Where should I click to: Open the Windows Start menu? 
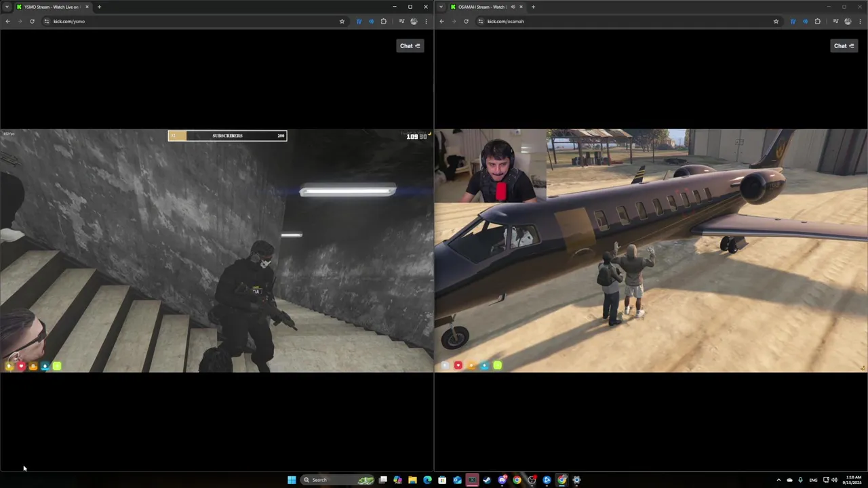click(292, 480)
